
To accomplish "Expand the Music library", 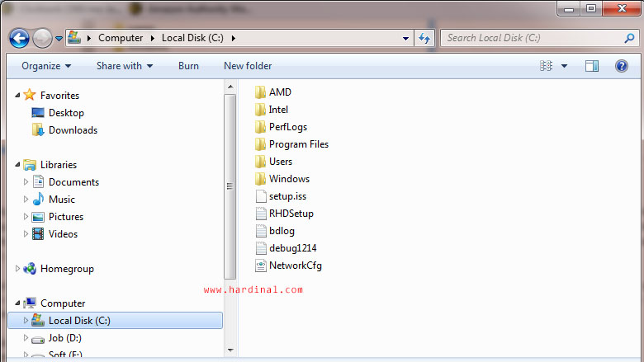I will pyautogui.click(x=26, y=200).
